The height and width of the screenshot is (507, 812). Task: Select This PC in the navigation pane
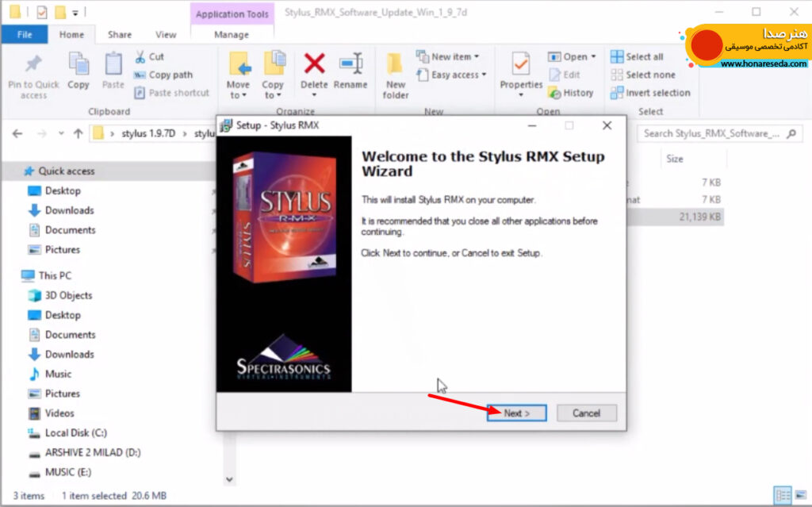pyautogui.click(x=55, y=276)
